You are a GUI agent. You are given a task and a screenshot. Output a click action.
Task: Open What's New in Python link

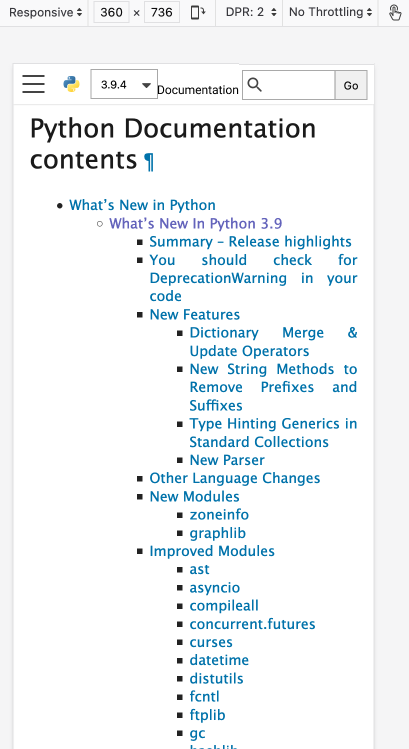142,205
